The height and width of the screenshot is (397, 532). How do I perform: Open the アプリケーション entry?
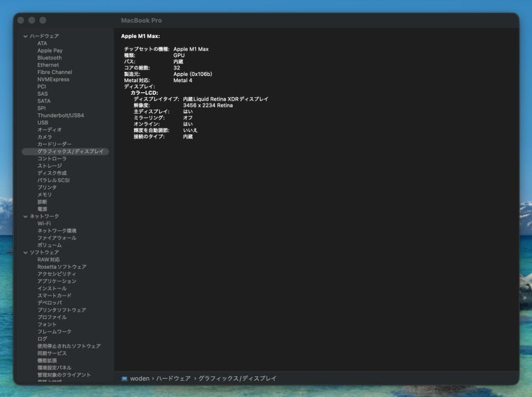(57, 281)
